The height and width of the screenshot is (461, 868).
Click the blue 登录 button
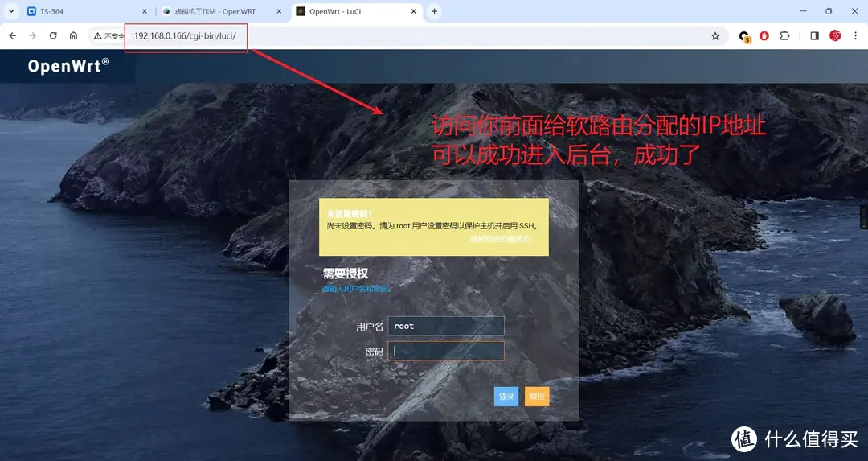point(506,396)
